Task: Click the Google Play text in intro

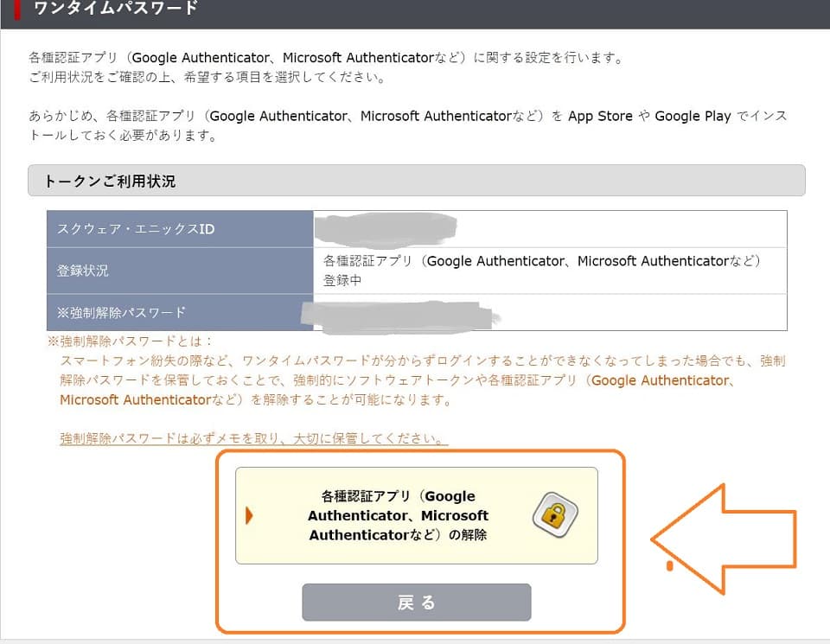Action: [x=693, y=116]
